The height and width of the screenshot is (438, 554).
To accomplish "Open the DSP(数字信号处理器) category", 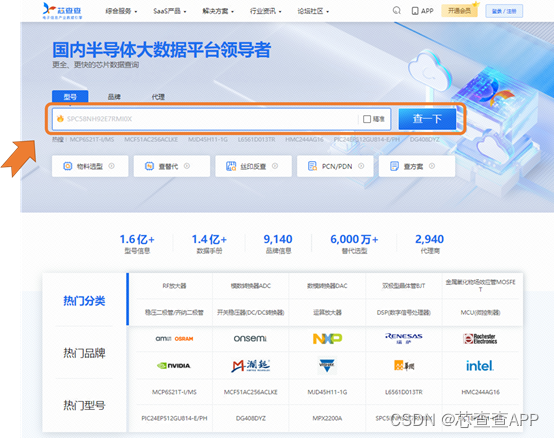I will [x=404, y=312].
